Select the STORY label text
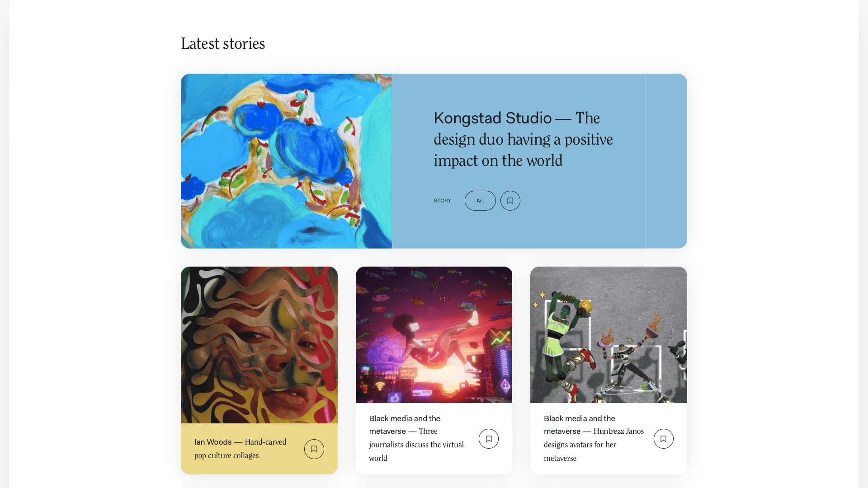This screenshot has height=488, width=868. [442, 201]
